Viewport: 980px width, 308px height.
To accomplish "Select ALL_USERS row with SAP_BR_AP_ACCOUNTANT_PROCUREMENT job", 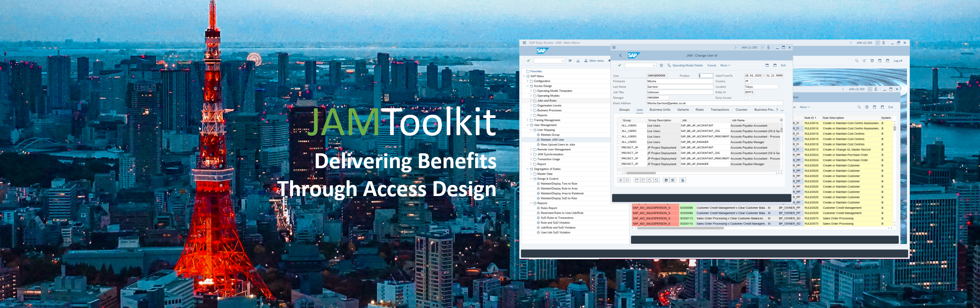I will pos(619,137).
